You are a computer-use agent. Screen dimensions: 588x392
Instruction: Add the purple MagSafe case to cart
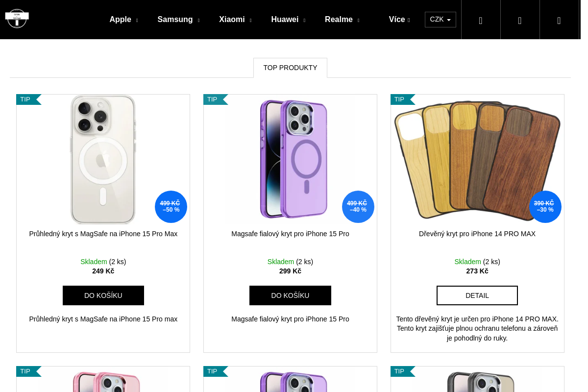coord(290,295)
